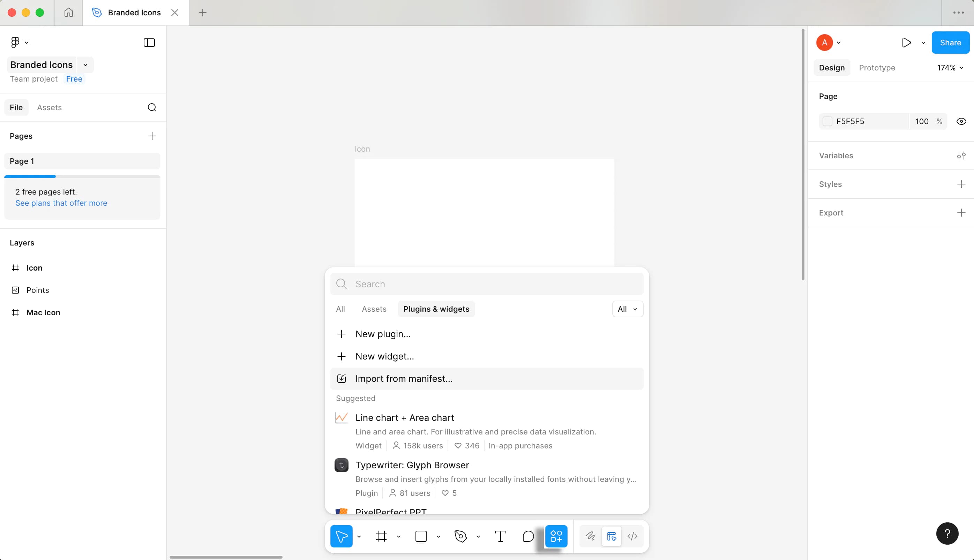Switch to Assets tab in popup
The image size is (974, 560).
[374, 309]
